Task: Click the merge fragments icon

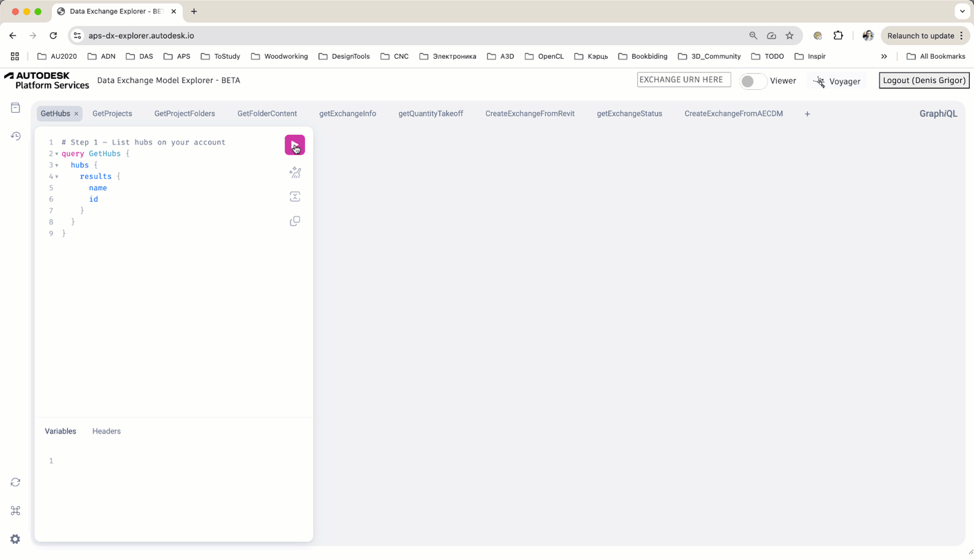Action: (x=295, y=197)
